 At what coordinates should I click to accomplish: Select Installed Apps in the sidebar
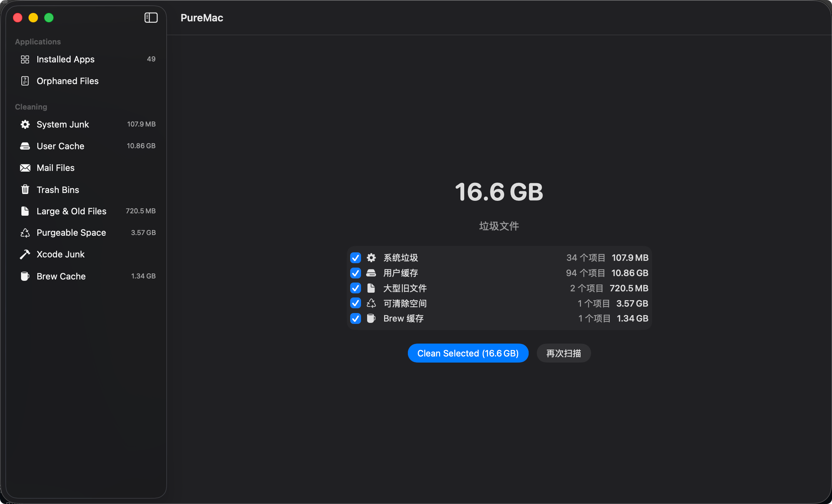65,59
